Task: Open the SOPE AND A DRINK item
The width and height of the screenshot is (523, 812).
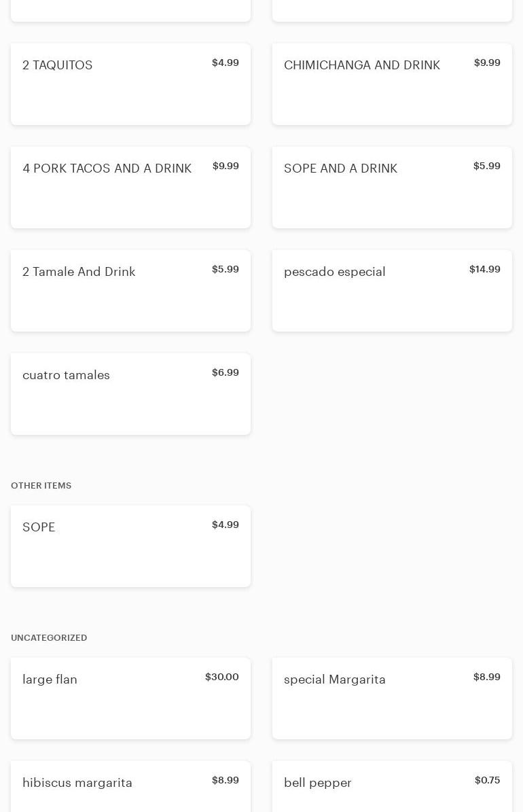Action: tap(392, 188)
